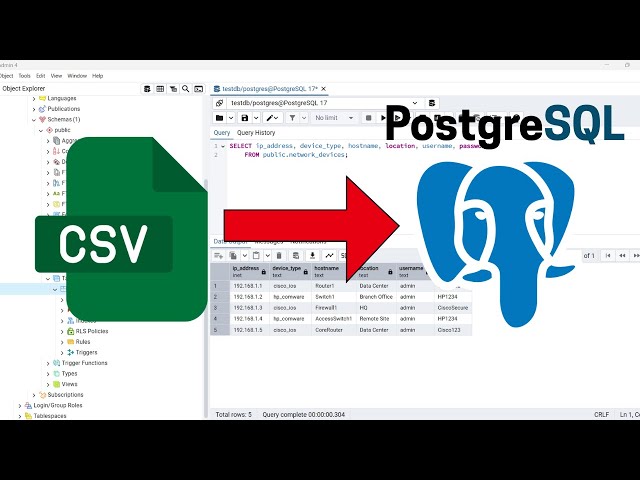The width and height of the screenshot is (640, 480).
Task: Select row 3 header in the results grid
Action: point(220,308)
